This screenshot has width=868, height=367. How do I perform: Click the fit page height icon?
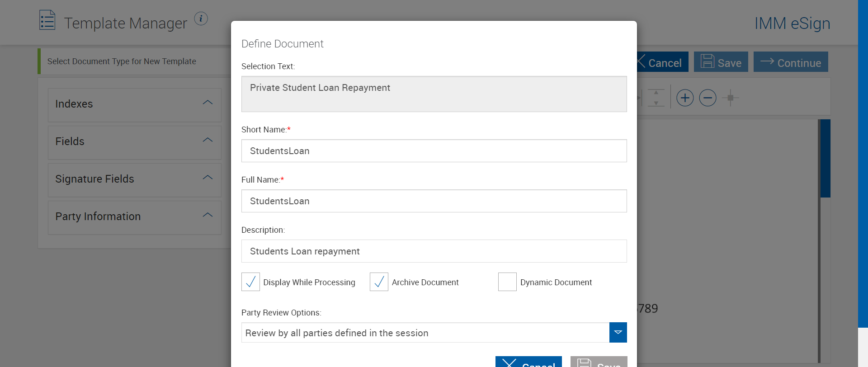656,98
